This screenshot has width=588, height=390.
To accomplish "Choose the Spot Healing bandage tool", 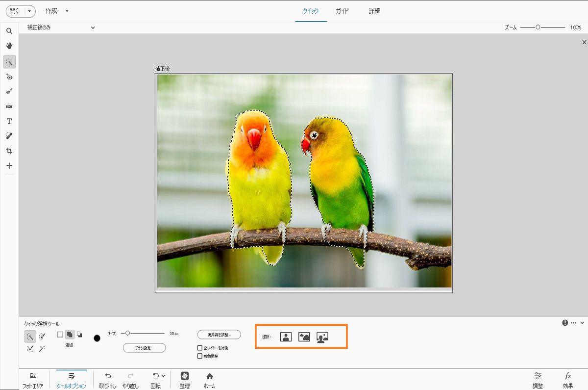I will tap(9, 136).
